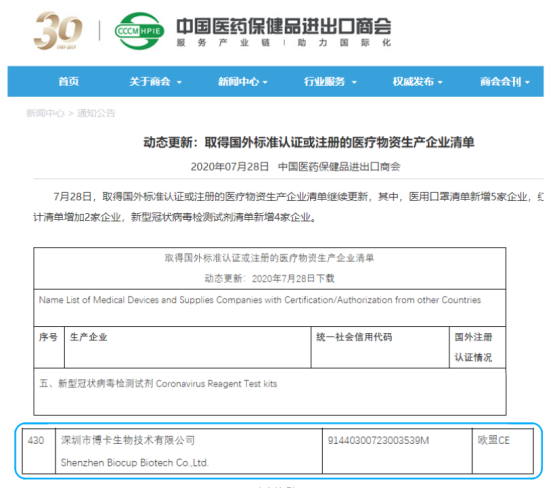The width and height of the screenshot is (554, 489).
Task: Expand the 权威发布 dropdown arrow
Action: [x=440, y=82]
